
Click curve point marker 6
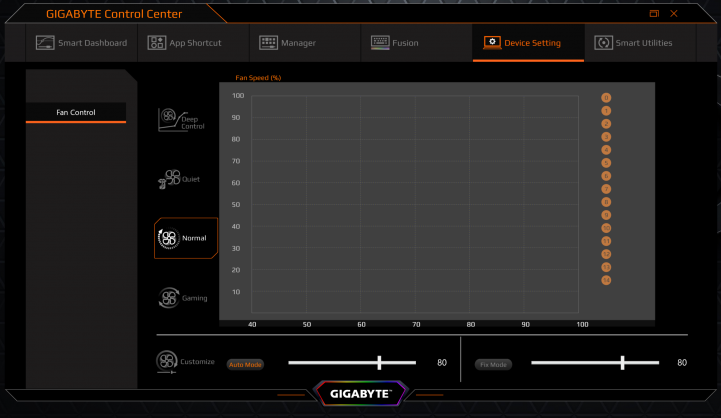click(606, 176)
